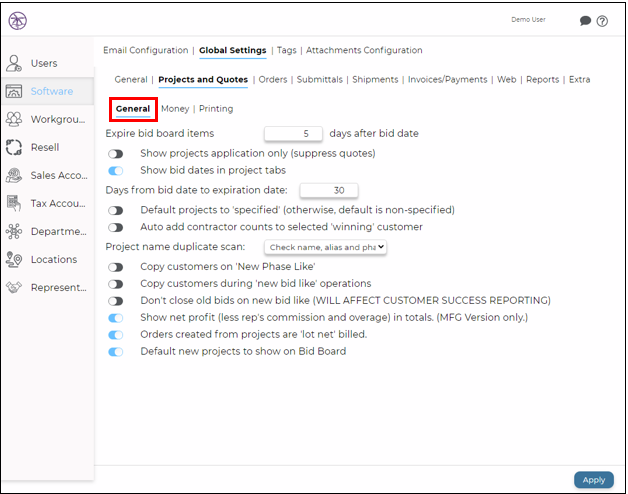Click the Tax Accounts sidebar icon

click(x=14, y=204)
